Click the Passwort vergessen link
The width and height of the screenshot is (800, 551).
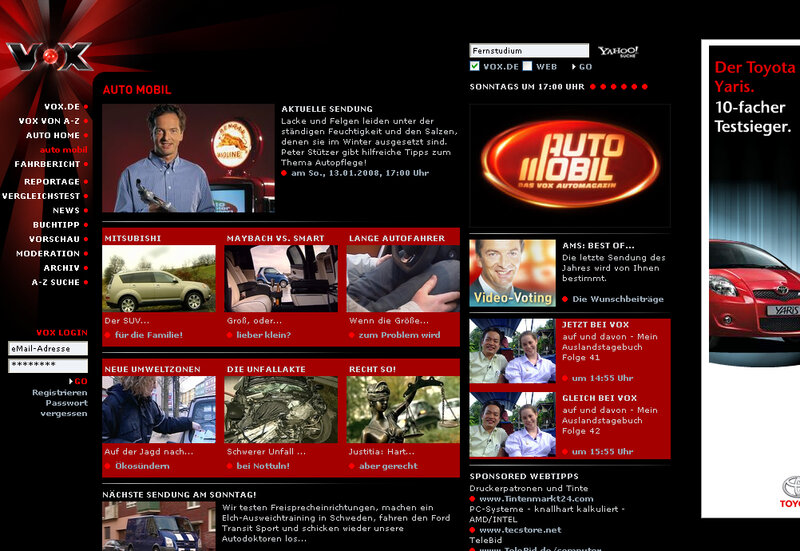tap(64, 408)
